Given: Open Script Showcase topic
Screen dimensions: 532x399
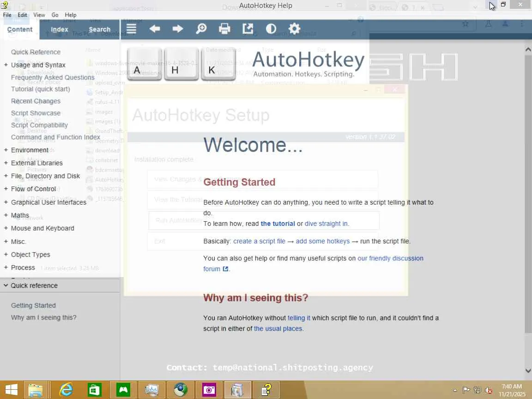Looking at the screenshot, I should [36, 113].
